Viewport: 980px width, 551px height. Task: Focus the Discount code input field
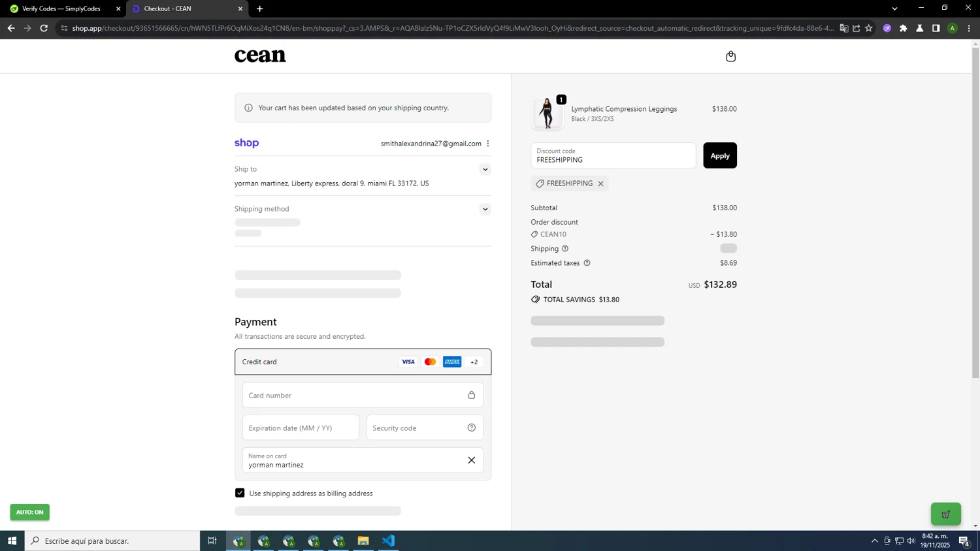pos(613,155)
